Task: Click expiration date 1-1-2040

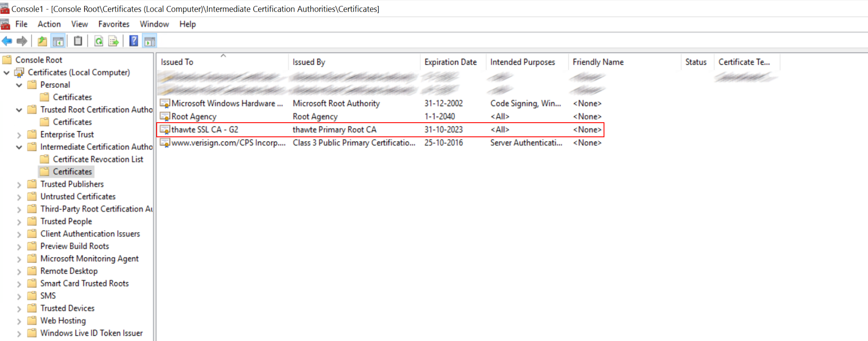Action: [x=440, y=116]
